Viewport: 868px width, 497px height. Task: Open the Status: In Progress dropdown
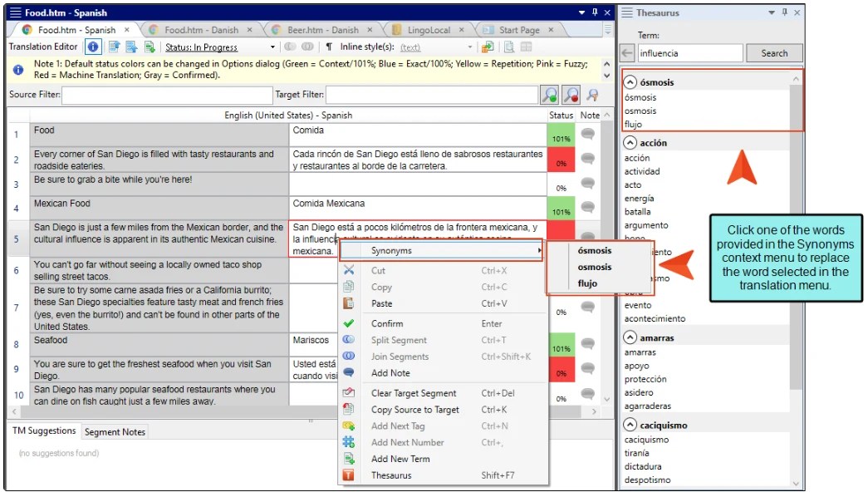click(x=274, y=47)
